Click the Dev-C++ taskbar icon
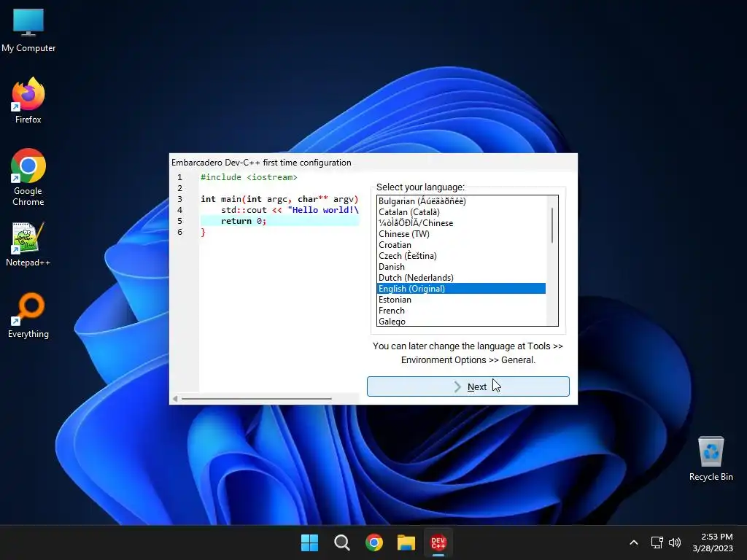 pyautogui.click(x=438, y=542)
